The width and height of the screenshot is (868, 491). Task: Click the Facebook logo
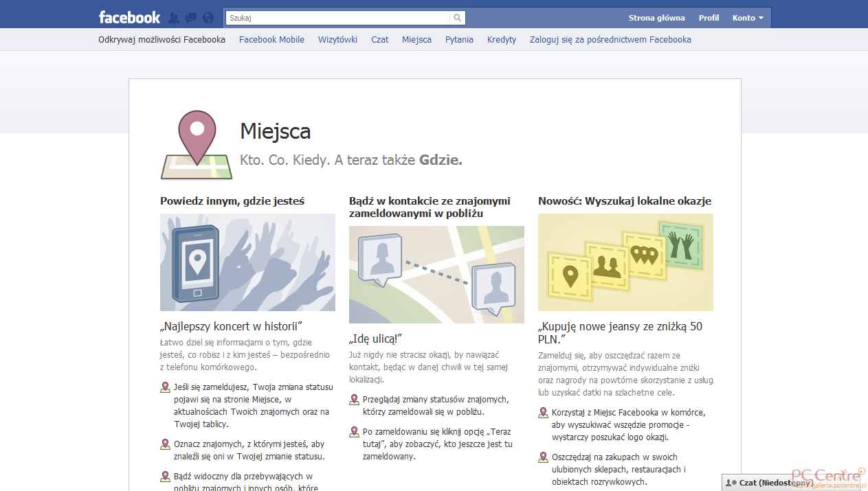[x=129, y=16]
